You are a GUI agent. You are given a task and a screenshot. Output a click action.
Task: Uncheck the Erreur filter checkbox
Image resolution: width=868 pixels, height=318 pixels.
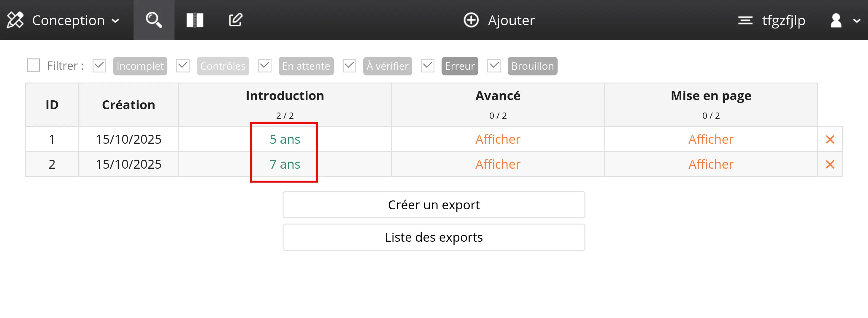[x=428, y=66]
